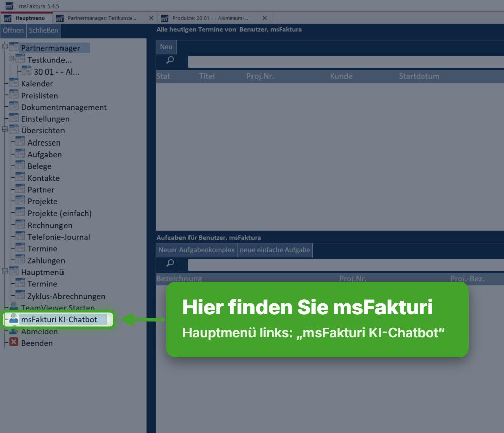The image size is (504, 433).
Task: Click the Einstellungen tree icon
Action: [x=14, y=118]
